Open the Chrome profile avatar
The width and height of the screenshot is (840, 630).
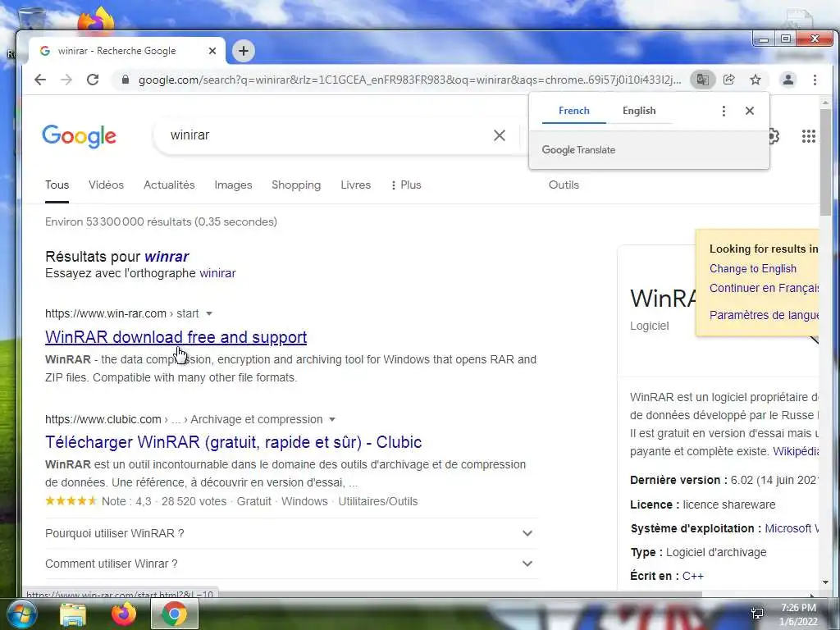pyautogui.click(x=788, y=80)
